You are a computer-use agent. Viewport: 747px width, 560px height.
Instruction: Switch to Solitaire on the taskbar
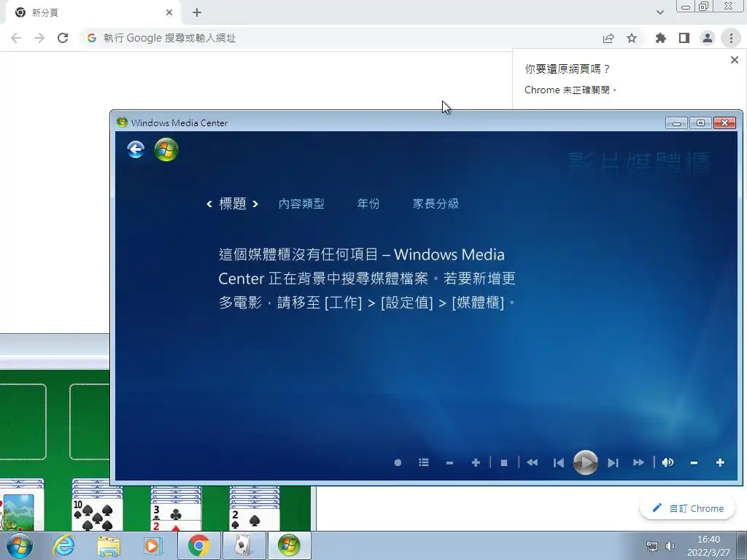click(244, 545)
